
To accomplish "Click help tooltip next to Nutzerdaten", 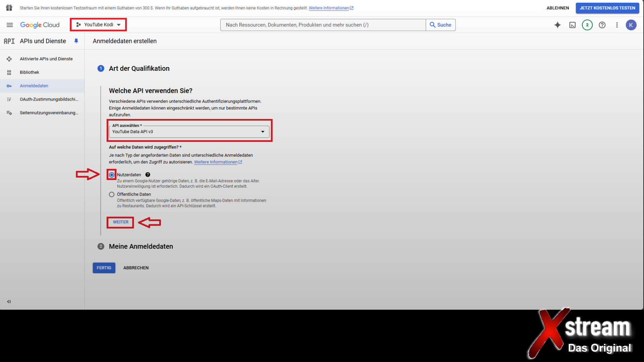I will [x=148, y=175].
